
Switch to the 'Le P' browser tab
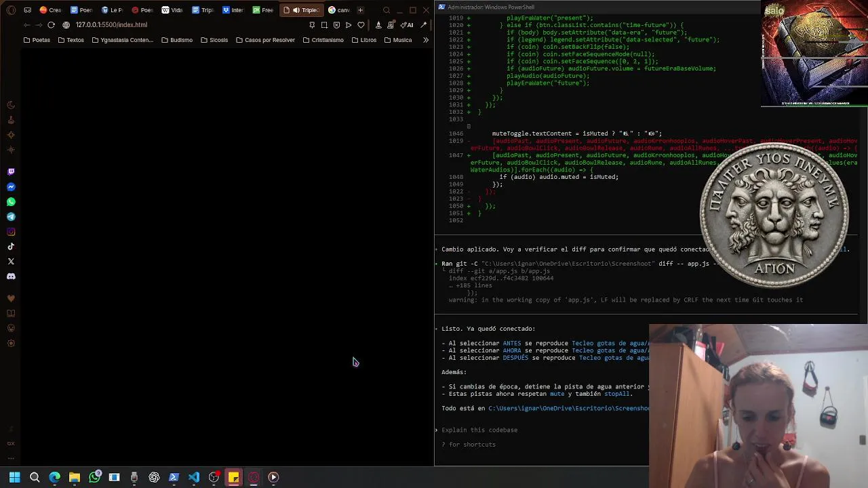pyautogui.click(x=112, y=10)
